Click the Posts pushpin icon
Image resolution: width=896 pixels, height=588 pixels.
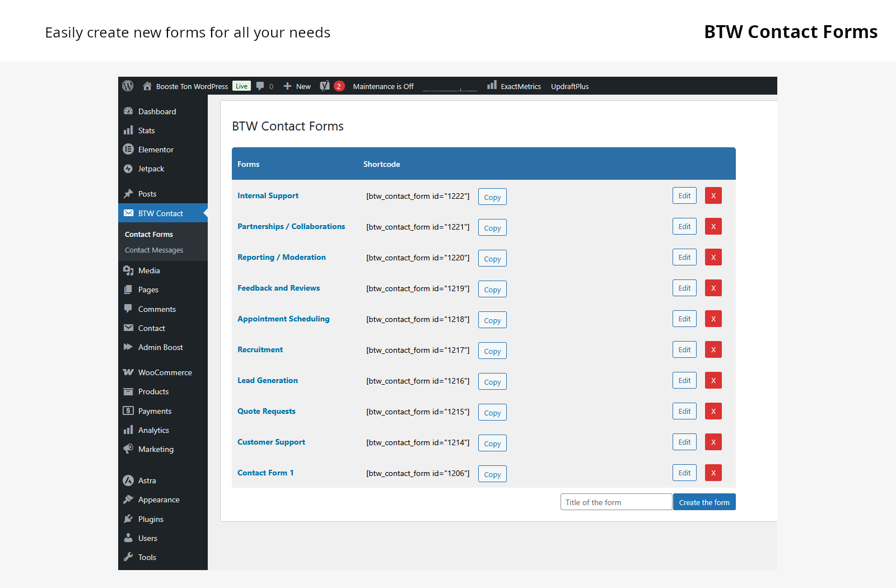(x=128, y=194)
